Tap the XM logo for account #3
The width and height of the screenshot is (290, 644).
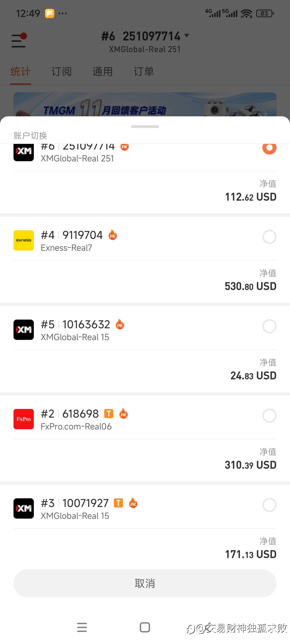24,508
